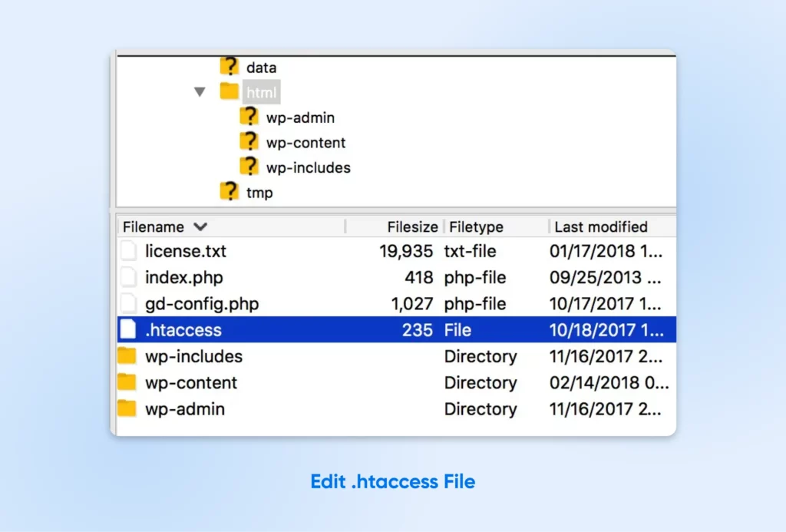786x532 pixels.
Task: Click the index.php file icon
Action: click(x=128, y=277)
